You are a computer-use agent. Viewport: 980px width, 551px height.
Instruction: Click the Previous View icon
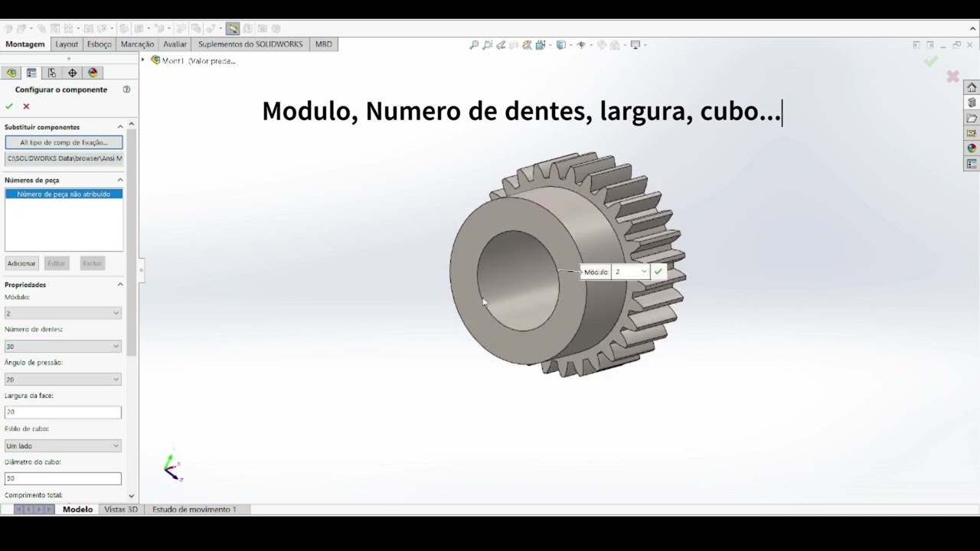point(501,45)
